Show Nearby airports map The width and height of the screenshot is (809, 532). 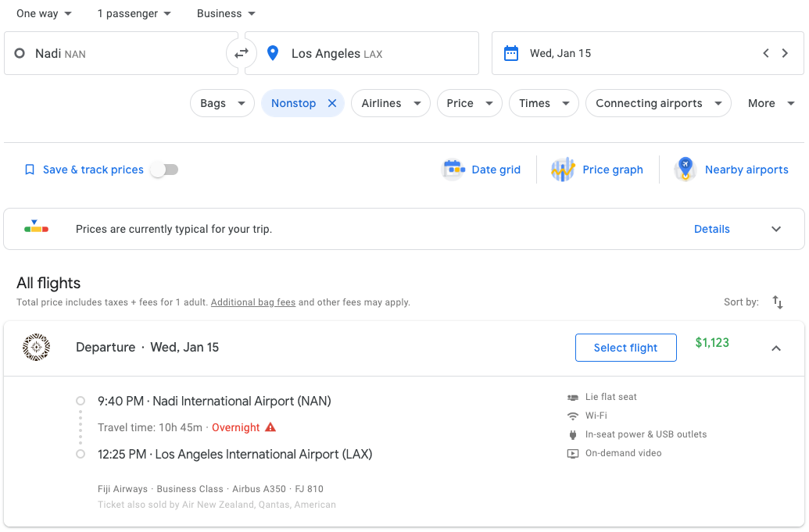(x=732, y=170)
